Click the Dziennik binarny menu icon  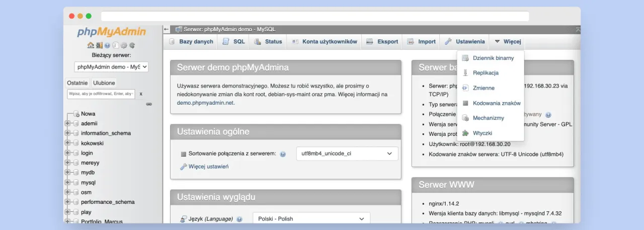(465, 58)
